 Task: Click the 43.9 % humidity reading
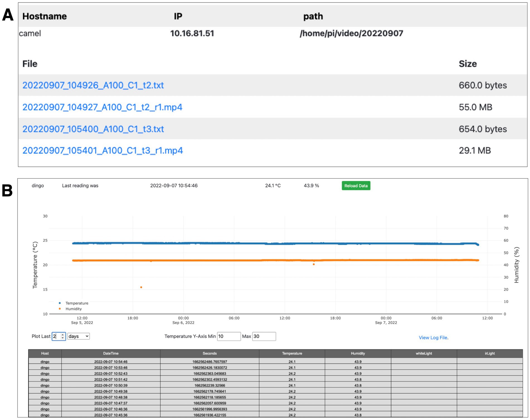click(311, 186)
